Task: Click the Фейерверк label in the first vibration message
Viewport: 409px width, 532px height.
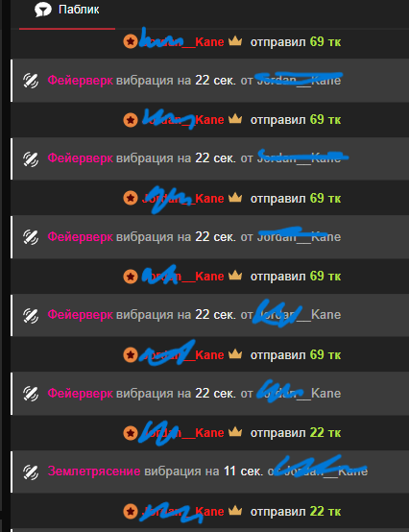Action: tap(80, 81)
